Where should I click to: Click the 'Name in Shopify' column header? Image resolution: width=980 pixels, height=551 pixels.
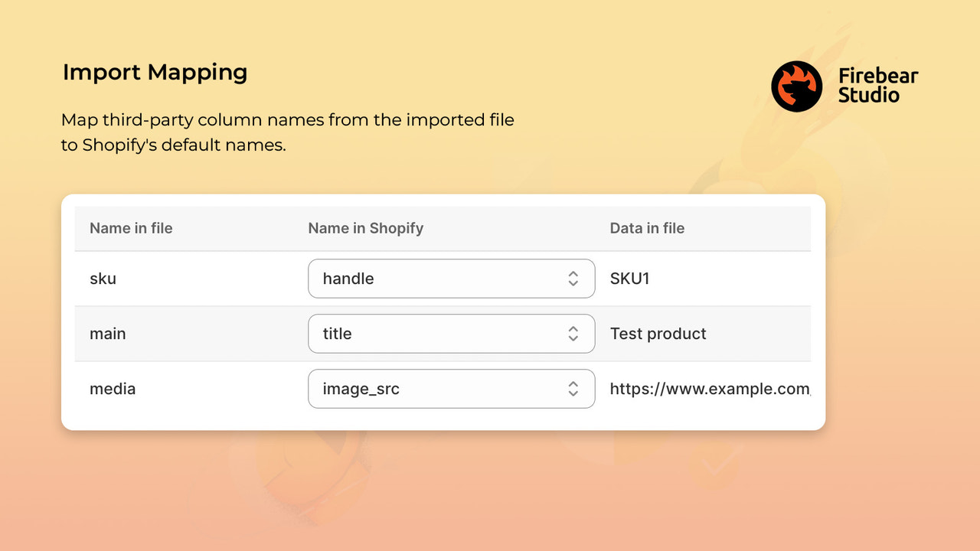click(x=365, y=228)
